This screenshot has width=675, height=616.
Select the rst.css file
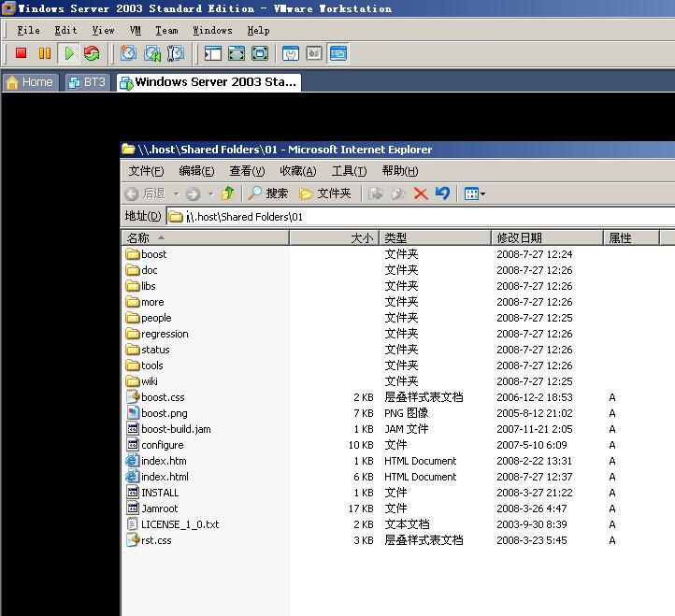149,540
